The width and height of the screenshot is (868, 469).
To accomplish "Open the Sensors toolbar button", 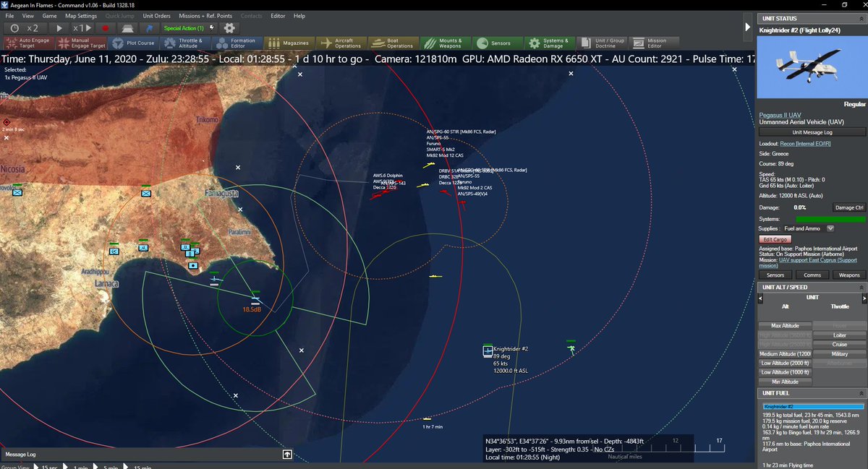I will click(498, 43).
